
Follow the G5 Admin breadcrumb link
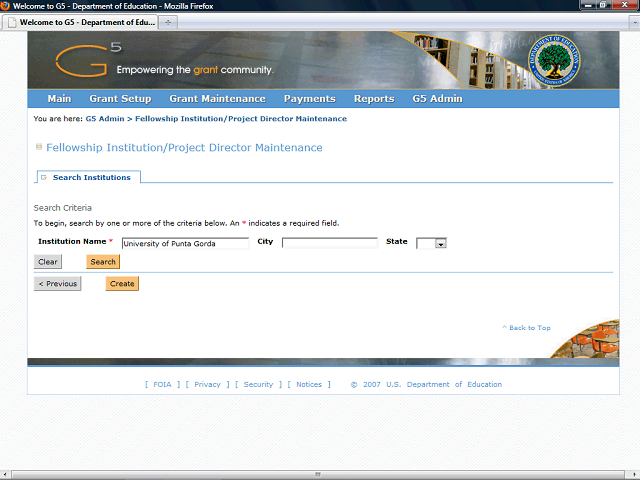[105, 119]
